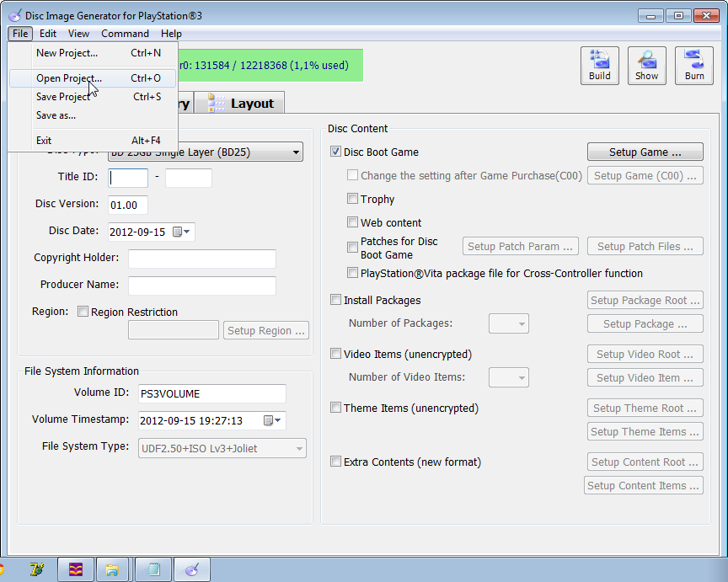Viewport: 728px width, 582px height.
Task: Open the File System Type dropdown
Action: click(222, 448)
